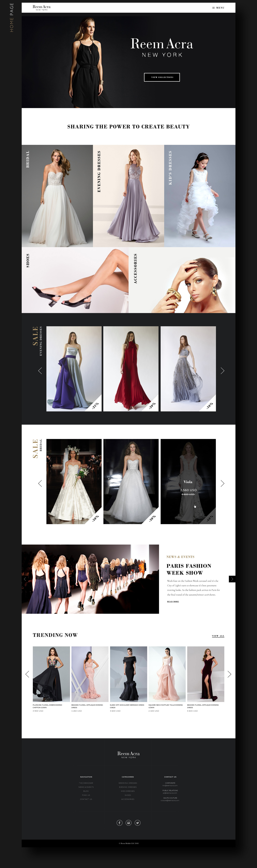Open the burgundy Beaded Floral Applique 5 600 USD dress
This screenshot has width=257, height=868.
click(206, 674)
